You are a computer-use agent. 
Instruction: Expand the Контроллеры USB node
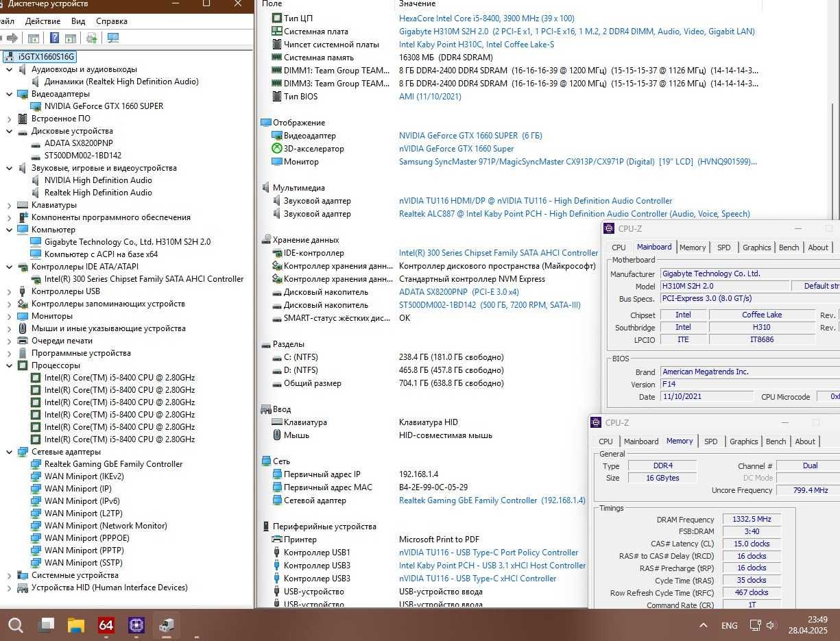coord(9,291)
